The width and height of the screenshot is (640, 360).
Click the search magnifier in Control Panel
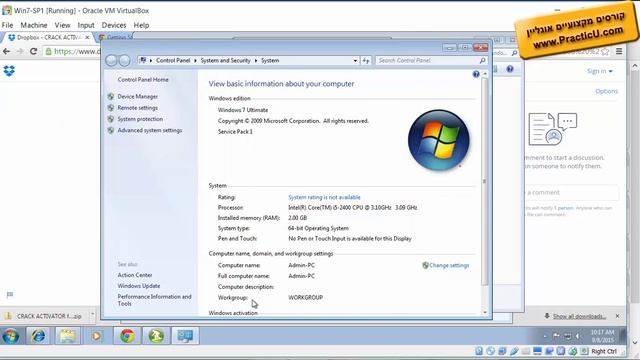coord(482,60)
